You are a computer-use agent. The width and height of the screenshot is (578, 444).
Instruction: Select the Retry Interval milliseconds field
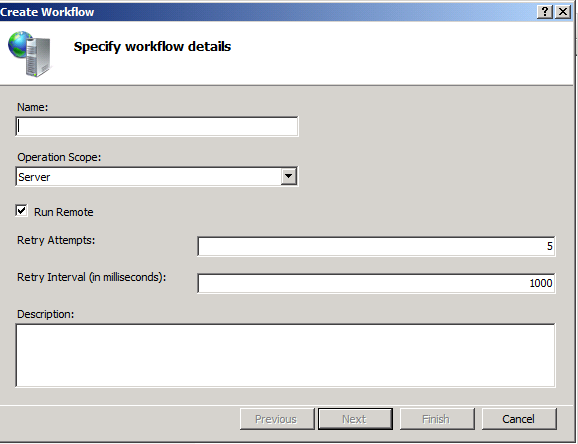pyautogui.click(x=376, y=283)
